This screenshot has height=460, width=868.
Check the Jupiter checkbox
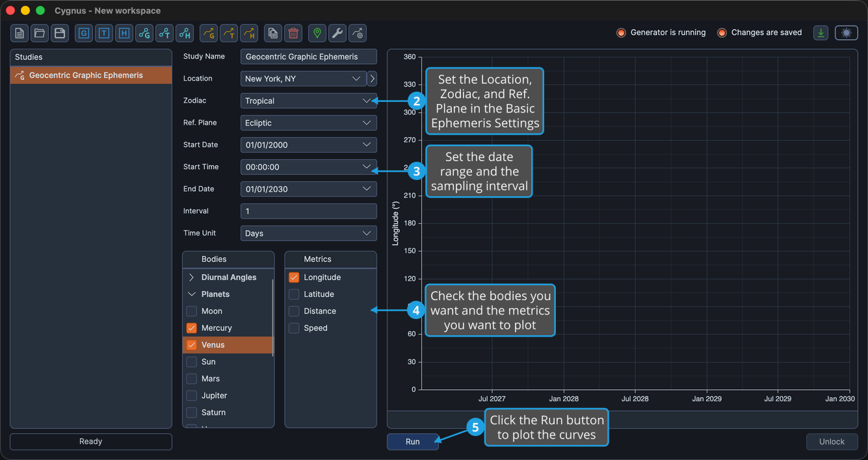pos(192,396)
